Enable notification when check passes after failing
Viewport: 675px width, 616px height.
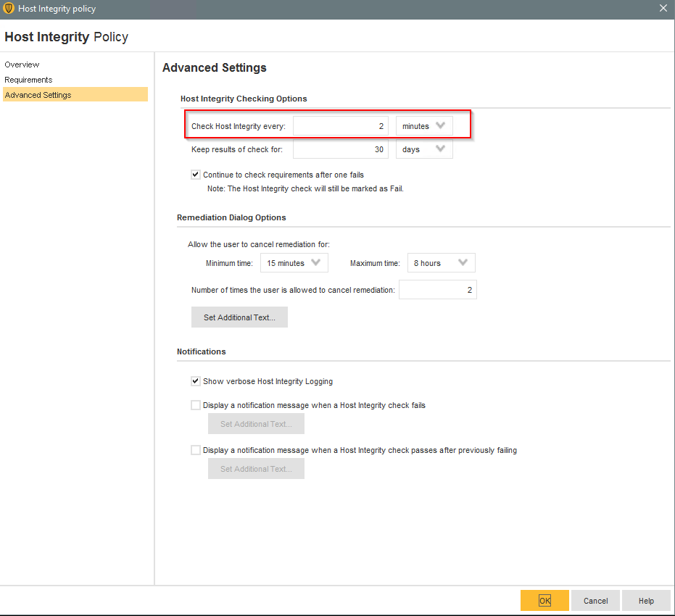point(196,450)
